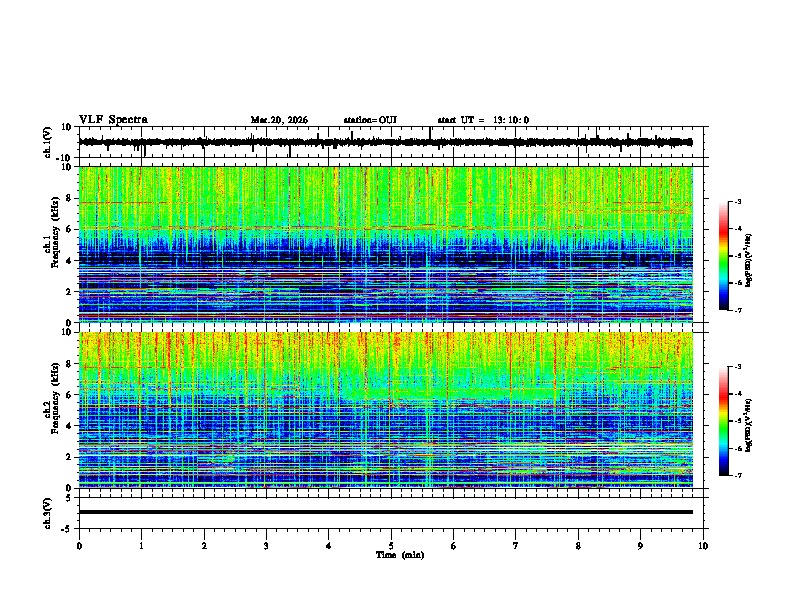Click the "VLF Spectra" plot title
Screen dimensions: 792x612
[x=113, y=120]
